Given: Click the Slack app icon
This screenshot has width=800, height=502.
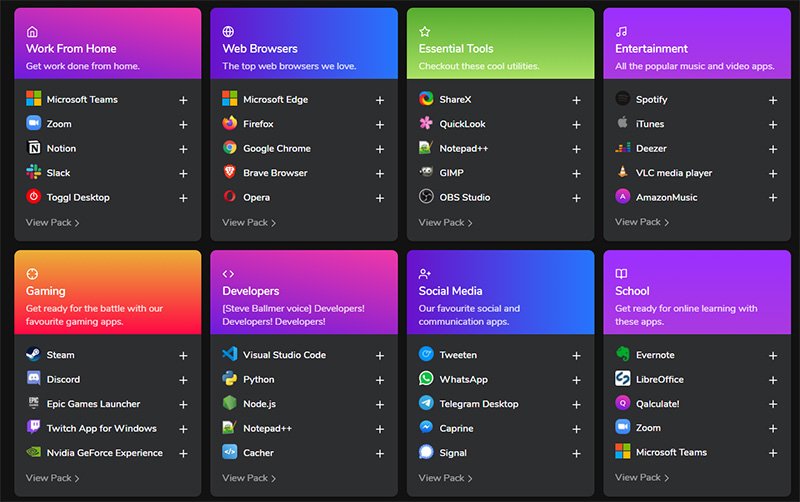Looking at the screenshot, I should (34, 172).
